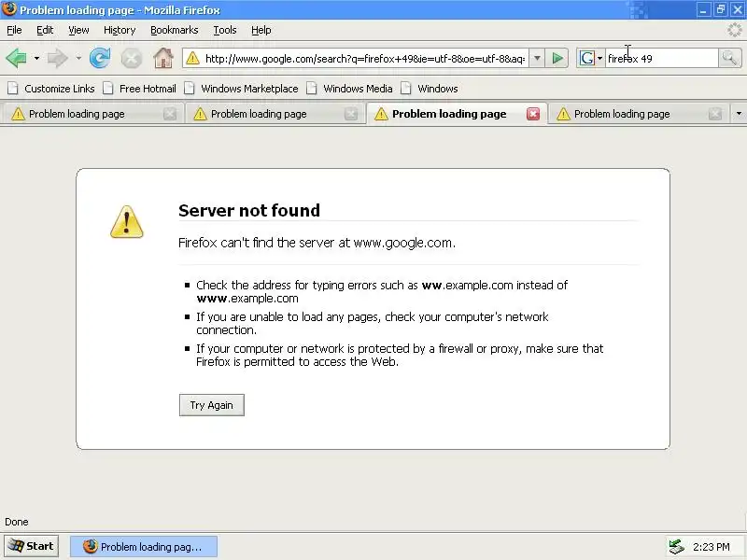Open the Help menu

tap(261, 30)
